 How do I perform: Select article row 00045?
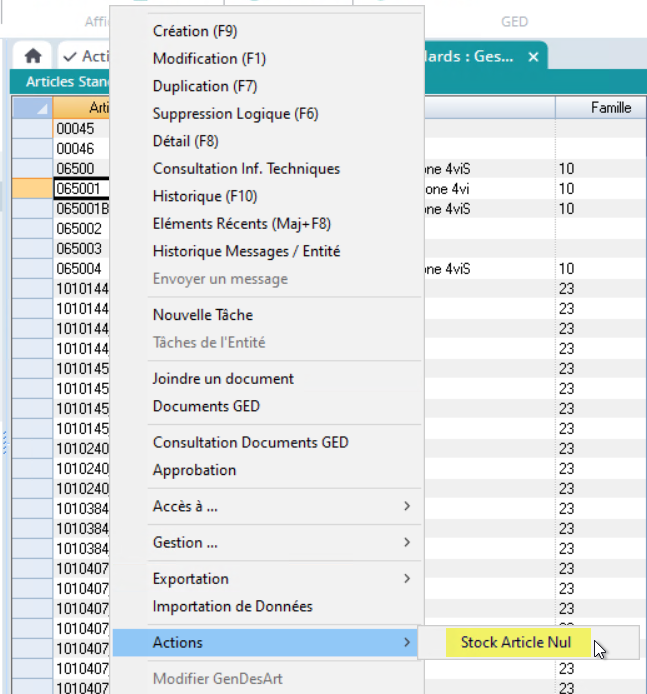(75, 128)
